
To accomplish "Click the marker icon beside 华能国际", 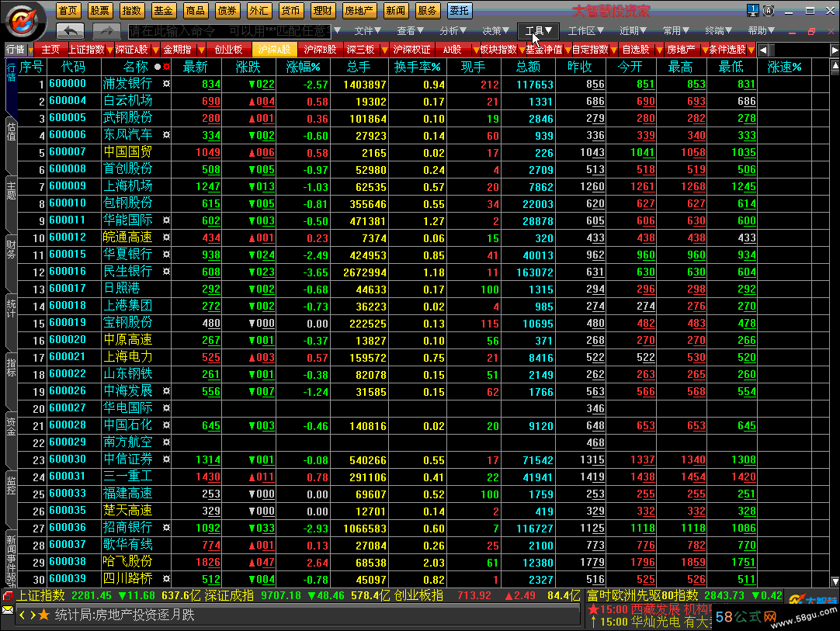I will point(167,220).
